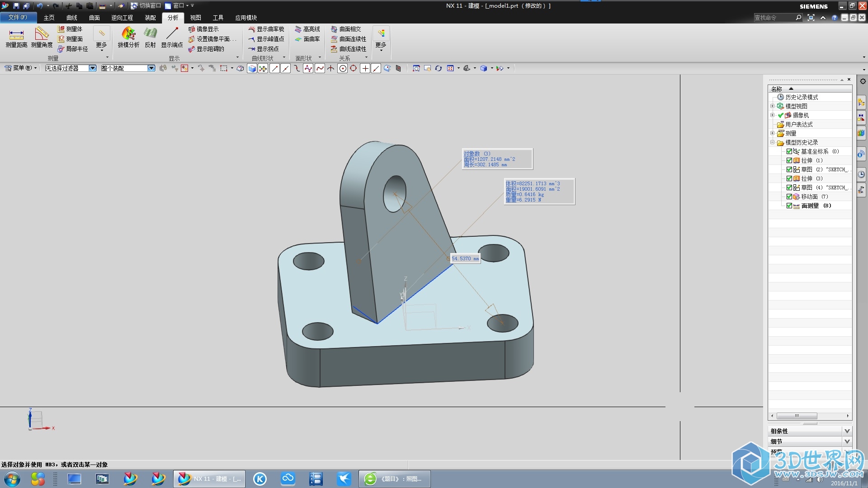Uncheck the 拉伸 (3) feature checkbox
Screen dimensions: 868x488
pyautogui.click(x=789, y=178)
